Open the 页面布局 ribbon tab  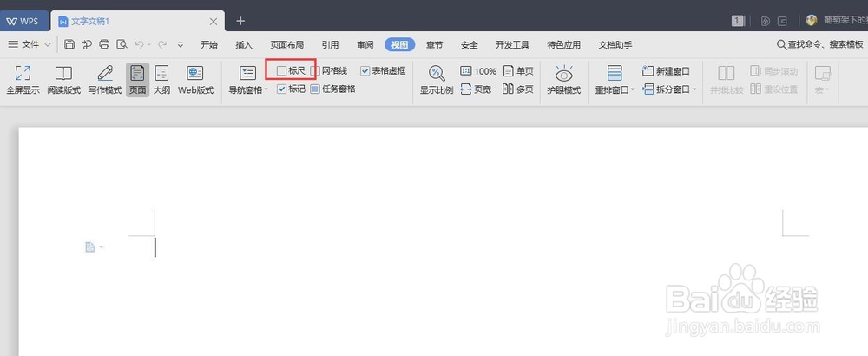click(286, 45)
